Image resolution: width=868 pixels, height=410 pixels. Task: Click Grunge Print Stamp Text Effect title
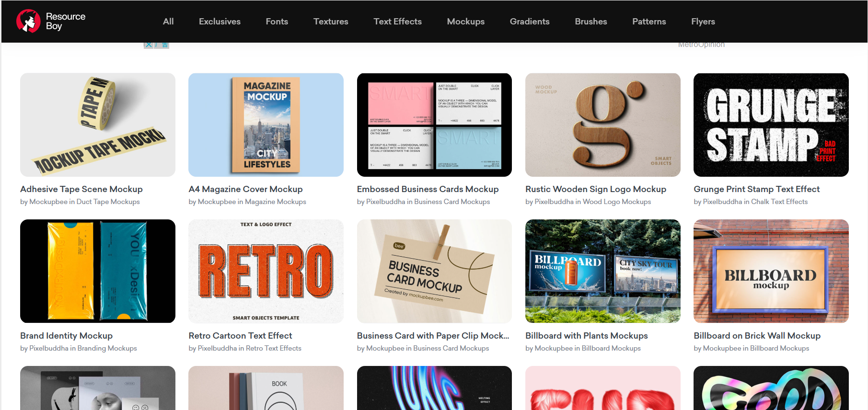(757, 189)
